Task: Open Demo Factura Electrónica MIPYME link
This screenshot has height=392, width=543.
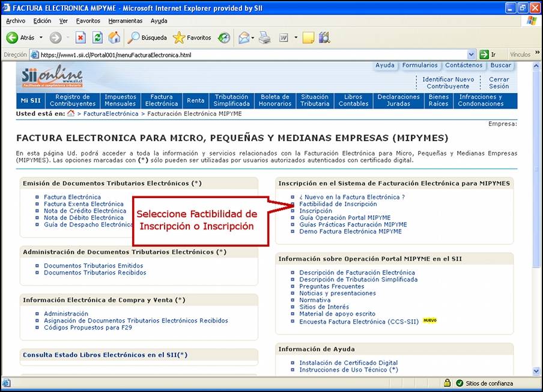Action: coord(350,232)
